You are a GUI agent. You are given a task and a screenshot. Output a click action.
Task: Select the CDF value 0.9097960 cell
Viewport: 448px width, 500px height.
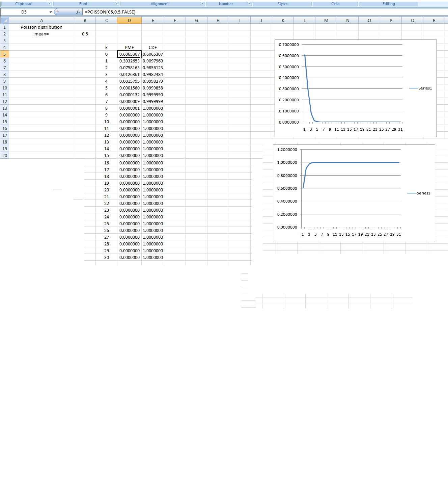(152, 61)
